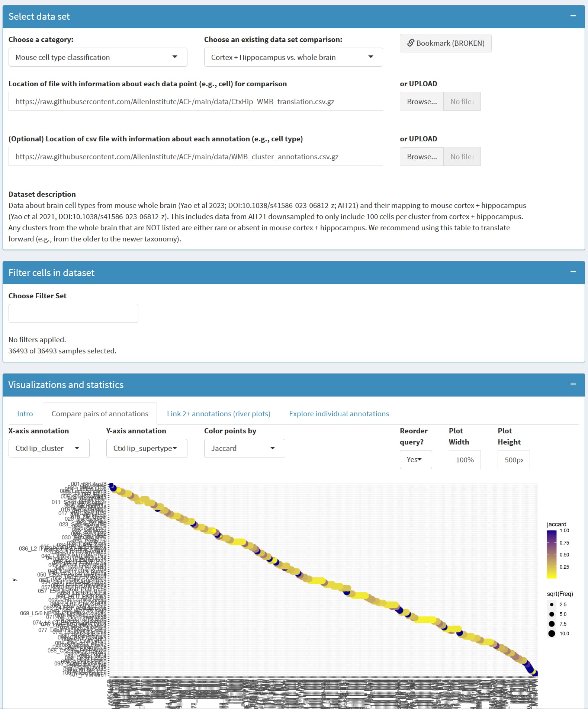Click the CtxHip_WMB_translation file URL field
Image resolution: width=588 pixels, height=709 pixels.
click(x=196, y=102)
